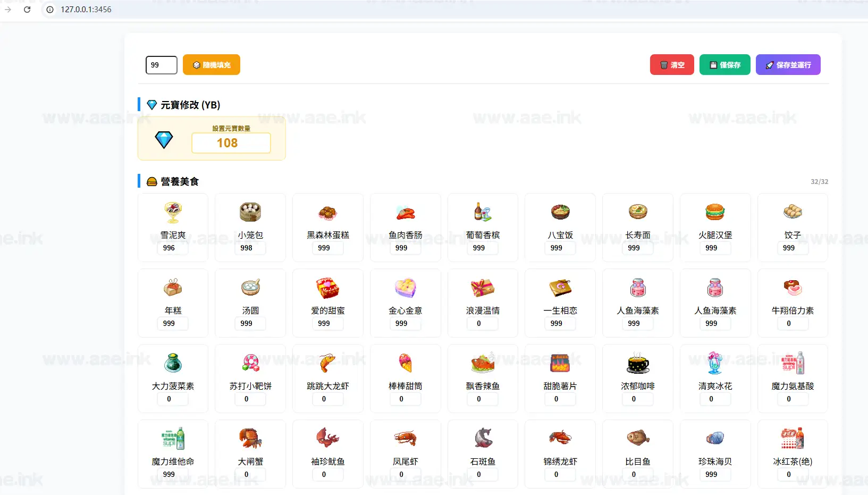The height and width of the screenshot is (495, 868).
Task: Select the 冰红茶(绝) bottle icon
Action: coord(793,439)
